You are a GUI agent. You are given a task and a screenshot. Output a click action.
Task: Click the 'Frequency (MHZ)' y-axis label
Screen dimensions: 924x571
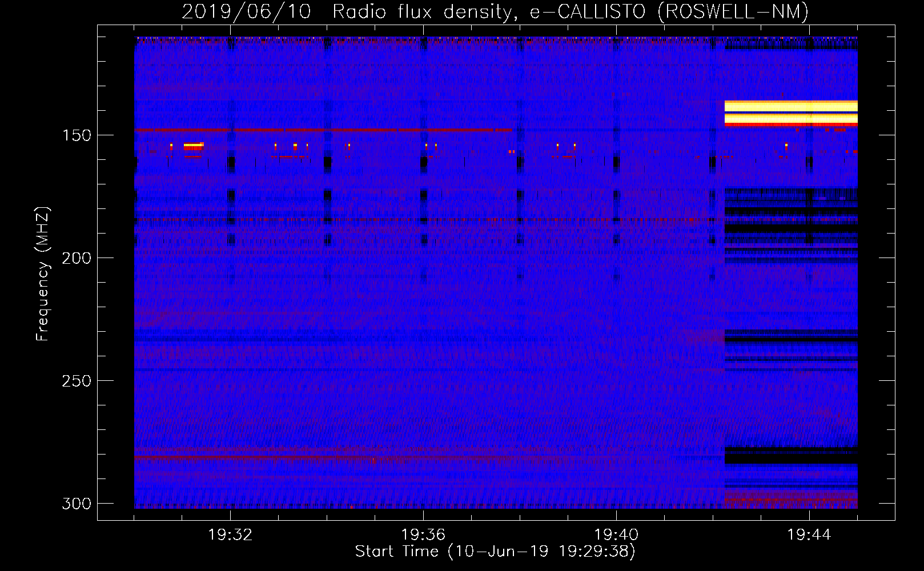(43, 274)
